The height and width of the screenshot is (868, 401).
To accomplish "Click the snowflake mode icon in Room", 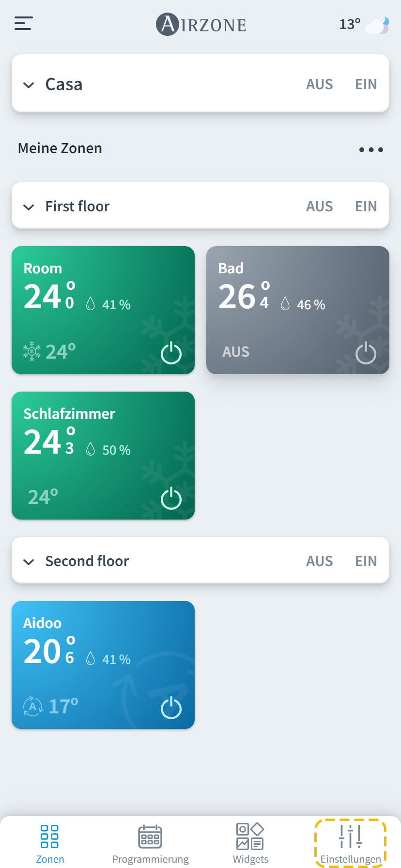I will pyautogui.click(x=32, y=351).
